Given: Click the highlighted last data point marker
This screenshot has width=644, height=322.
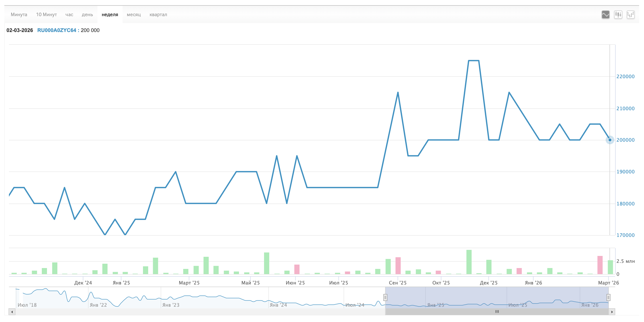Looking at the screenshot, I should click(610, 140).
